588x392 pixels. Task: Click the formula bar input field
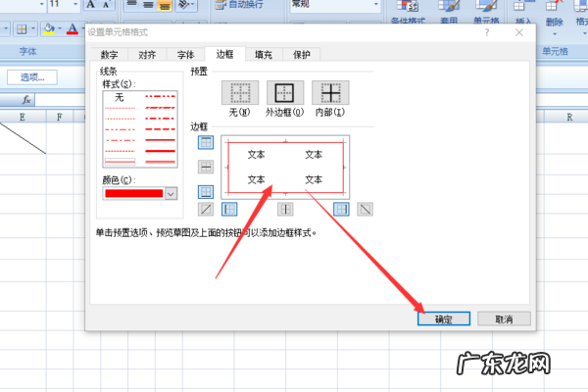pyautogui.click(x=60, y=100)
